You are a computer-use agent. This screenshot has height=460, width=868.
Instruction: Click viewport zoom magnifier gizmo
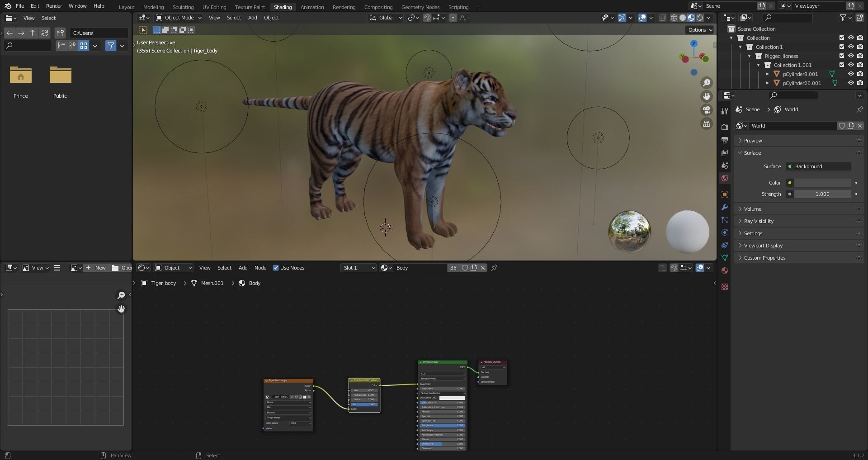coord(706,83)
